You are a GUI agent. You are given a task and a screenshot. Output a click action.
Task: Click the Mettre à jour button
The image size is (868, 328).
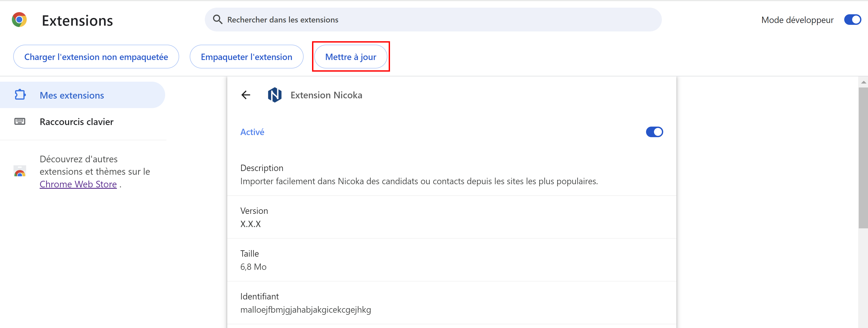click(350, 57)
